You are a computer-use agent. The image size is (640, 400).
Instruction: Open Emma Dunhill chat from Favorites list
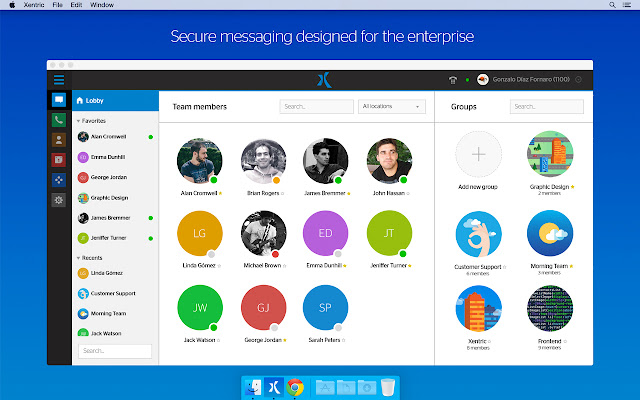[x=106, y=155]
